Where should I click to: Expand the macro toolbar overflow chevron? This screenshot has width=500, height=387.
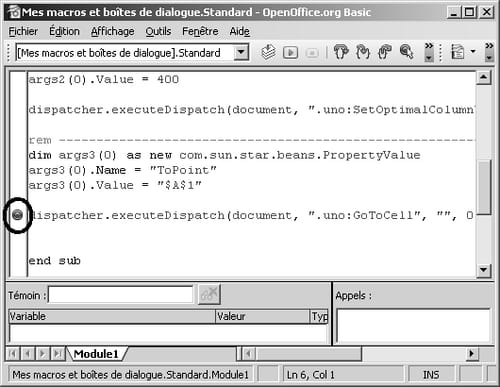tap(429, 52)
